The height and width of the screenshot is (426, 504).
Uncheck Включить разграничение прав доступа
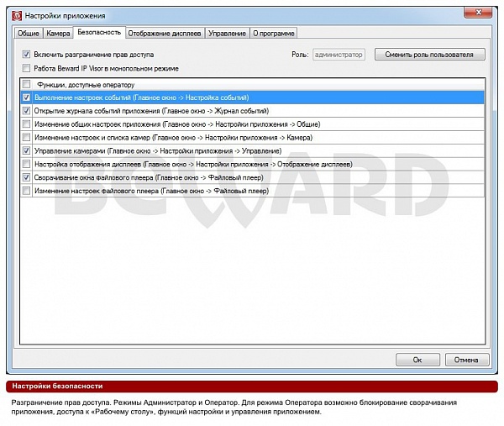tap(26, 55)
